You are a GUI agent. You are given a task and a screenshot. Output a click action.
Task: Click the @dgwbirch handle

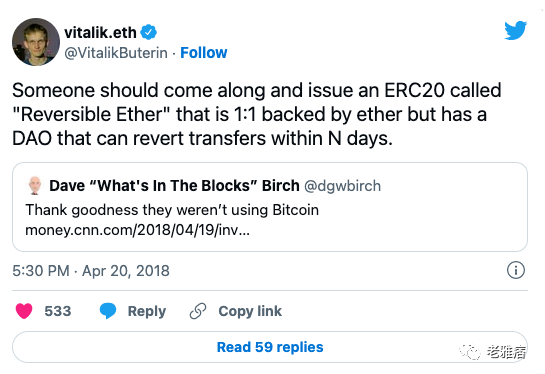[343, 186]
